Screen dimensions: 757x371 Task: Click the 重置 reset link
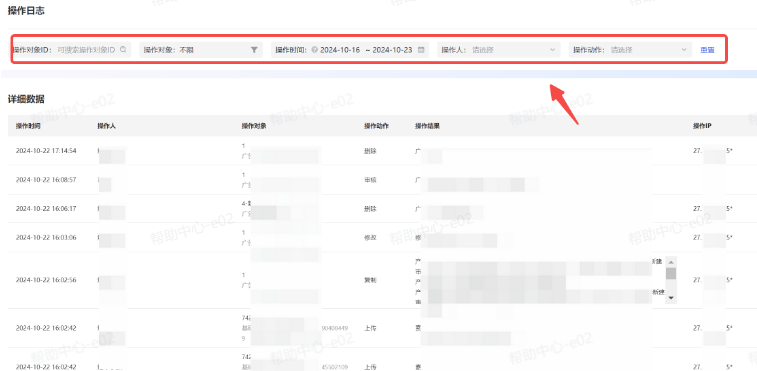pos(707,50)
